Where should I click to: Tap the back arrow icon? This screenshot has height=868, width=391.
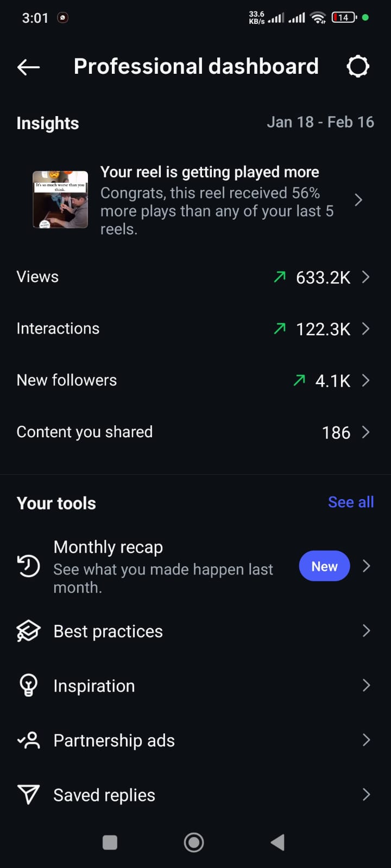[29, 67]
